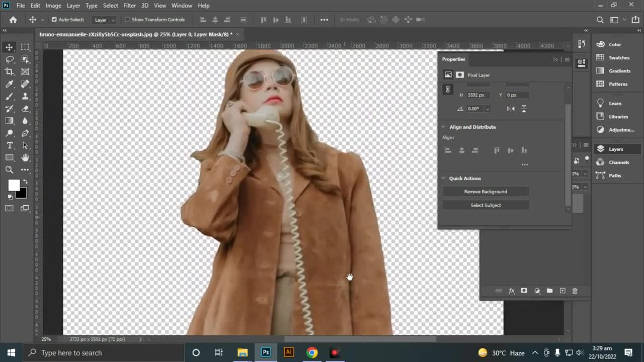Select the Blur tool
The image size is (644, 362).
25,121
